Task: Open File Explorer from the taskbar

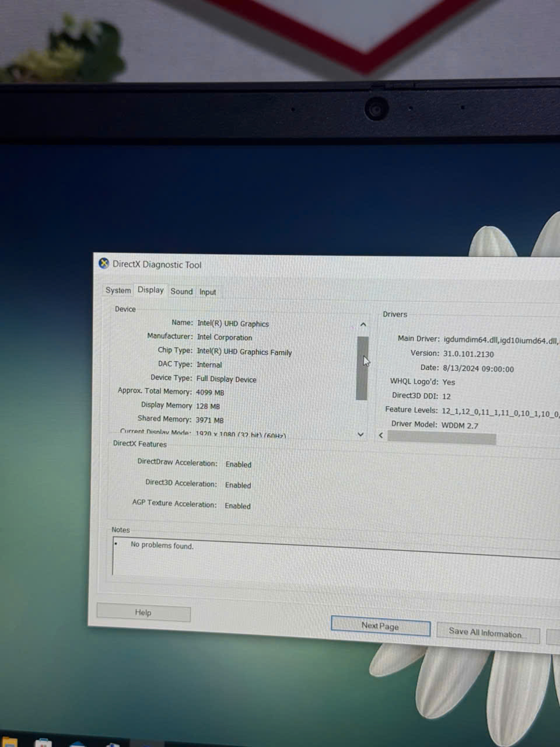Action: [x=9, y=742]
